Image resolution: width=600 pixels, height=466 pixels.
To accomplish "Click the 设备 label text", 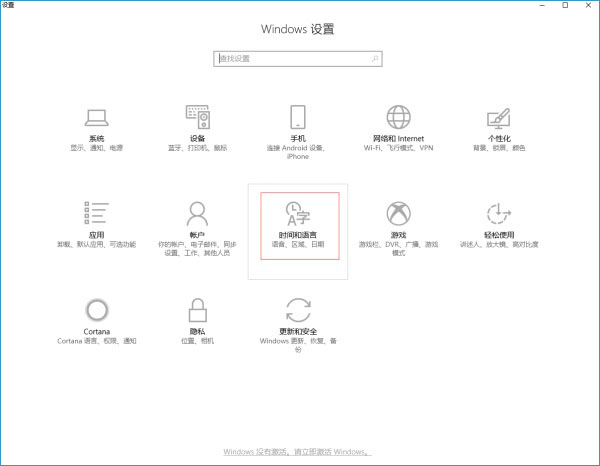I will point(197,138).
